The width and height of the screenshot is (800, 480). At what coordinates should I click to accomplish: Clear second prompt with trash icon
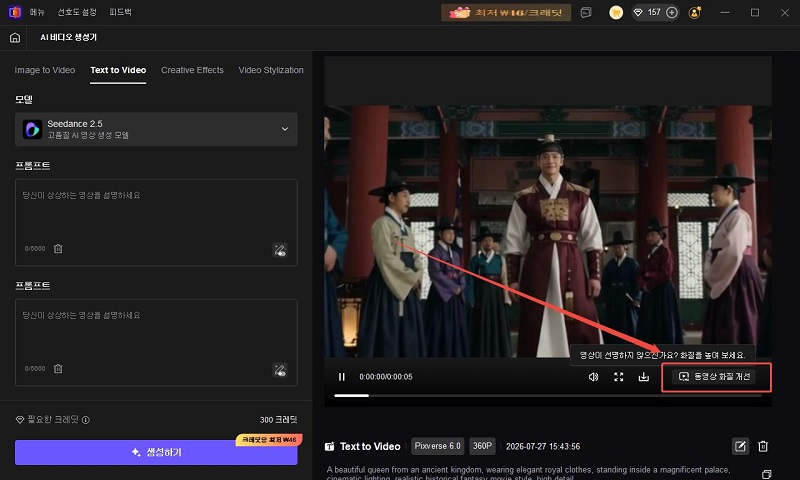[x=58, y=369]
